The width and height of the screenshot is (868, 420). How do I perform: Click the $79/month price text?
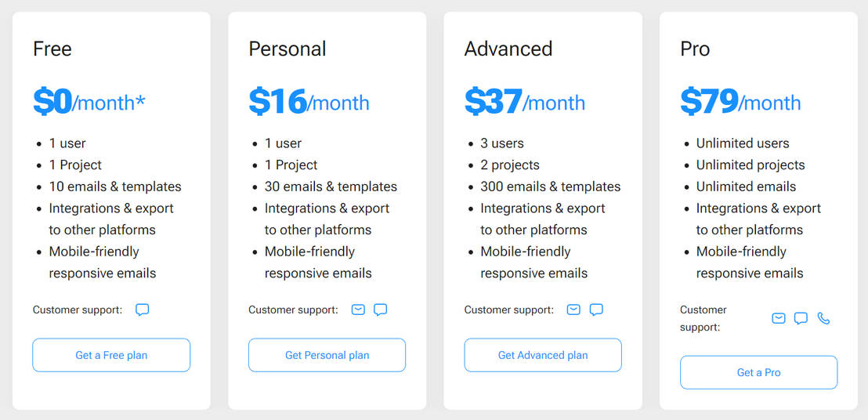pos(740,102)
